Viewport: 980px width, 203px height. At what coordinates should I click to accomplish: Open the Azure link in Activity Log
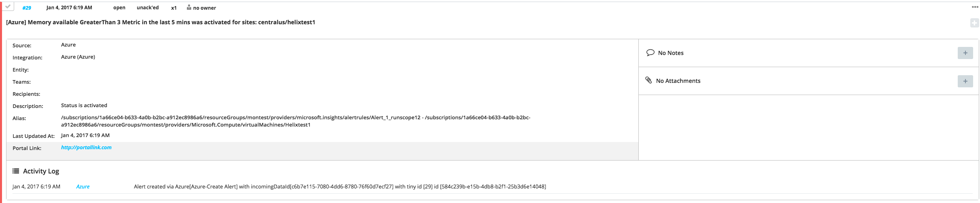(83, 186)
